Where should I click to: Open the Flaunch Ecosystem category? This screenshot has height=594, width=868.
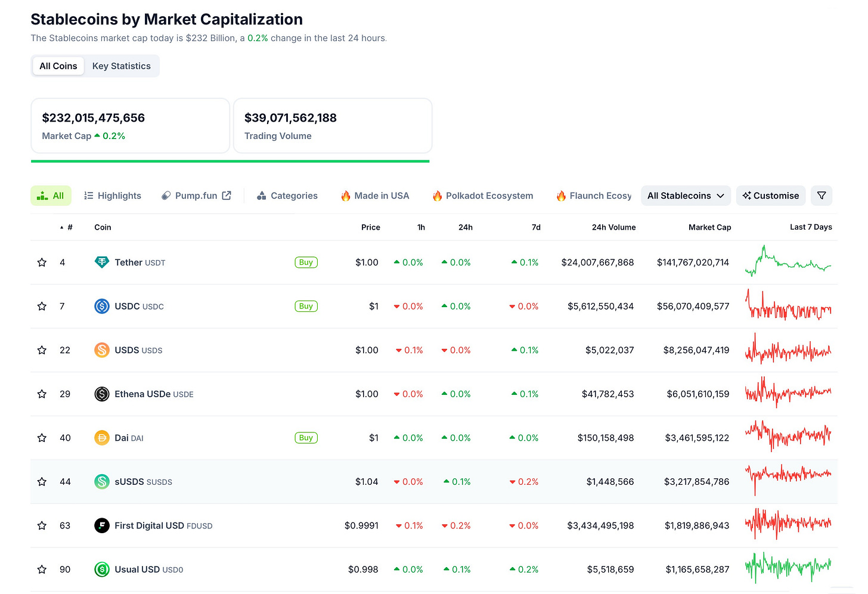594,196
